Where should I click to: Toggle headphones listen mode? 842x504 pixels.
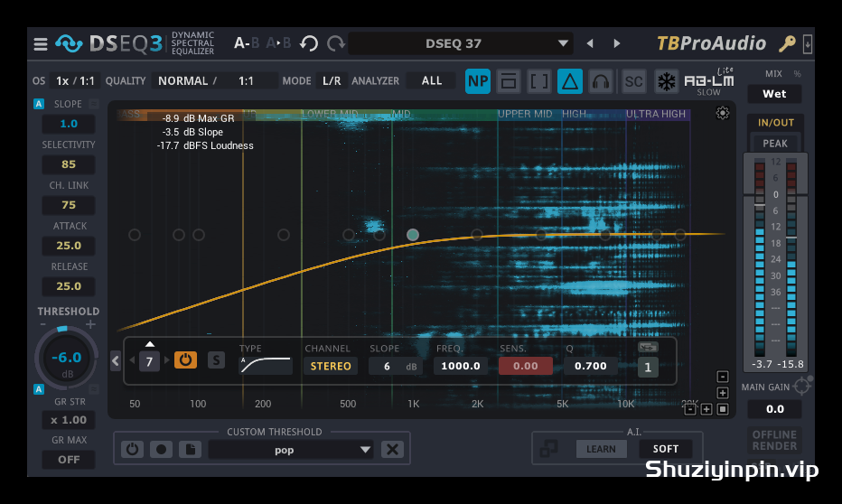pos(601,81)
